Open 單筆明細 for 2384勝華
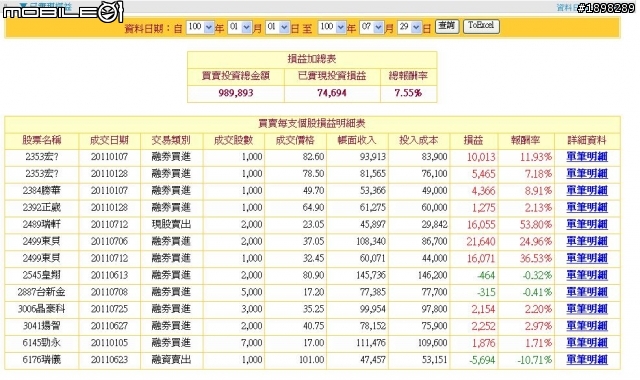 [x=587, y=191]
